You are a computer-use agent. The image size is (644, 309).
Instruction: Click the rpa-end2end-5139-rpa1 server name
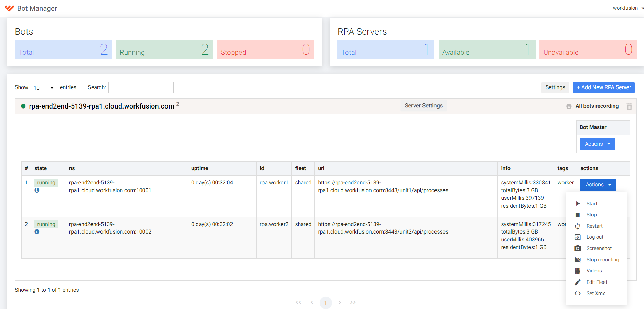coord(101,106)
